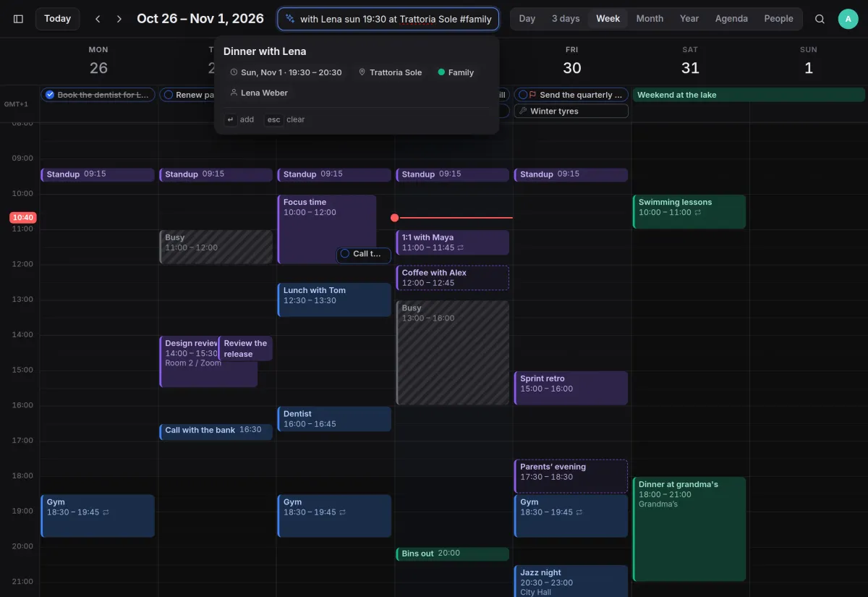The image size is (868, 597).
Task: Open the Sprint retro event
Action: (x=571, y=388)
